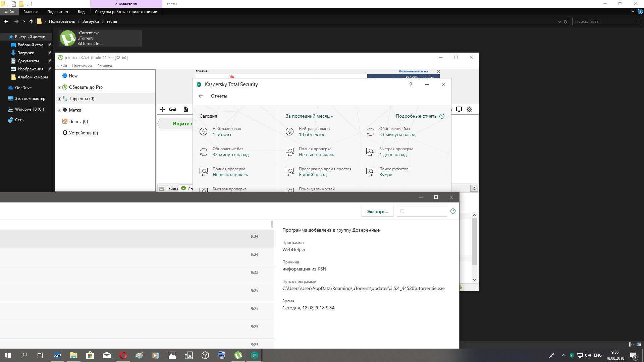Go back with Kaspersky reports arrow
This screenshot has height=362, width=644.
pos(201,96)
